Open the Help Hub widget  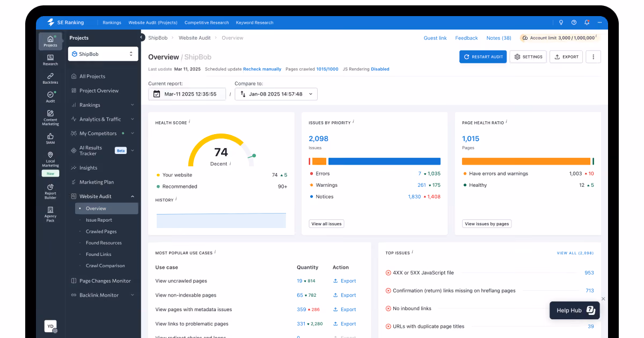[x=575, y=311]
